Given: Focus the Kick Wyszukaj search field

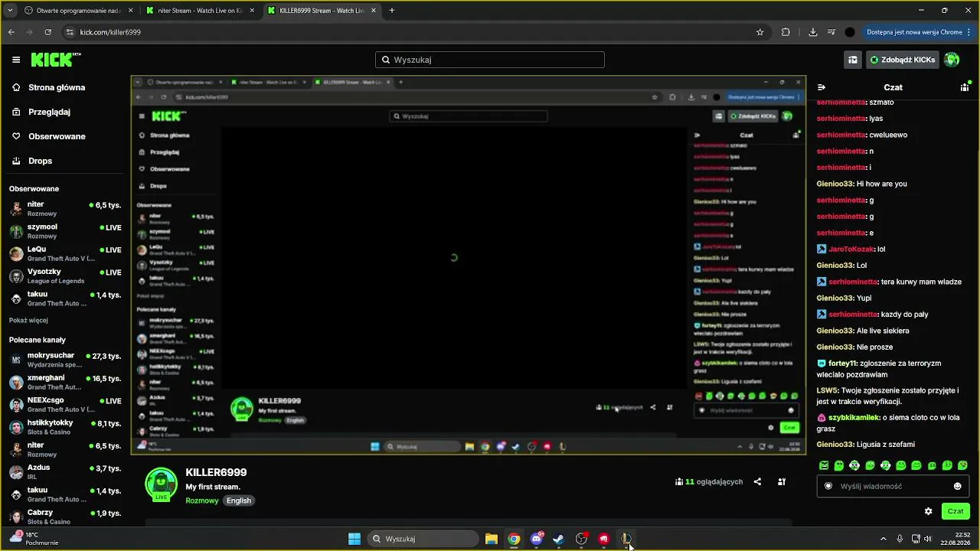Looking at the screenshot, I should tap(490, 60).
